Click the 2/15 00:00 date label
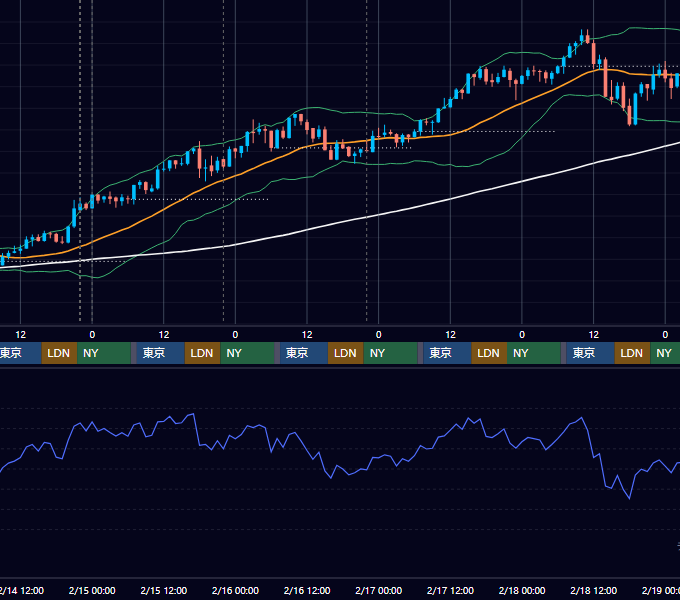 click(92, 590)
